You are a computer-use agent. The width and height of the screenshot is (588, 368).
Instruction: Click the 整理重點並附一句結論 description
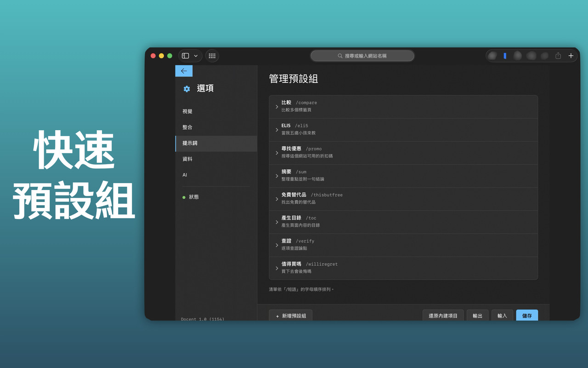click(x=303, y=179)
